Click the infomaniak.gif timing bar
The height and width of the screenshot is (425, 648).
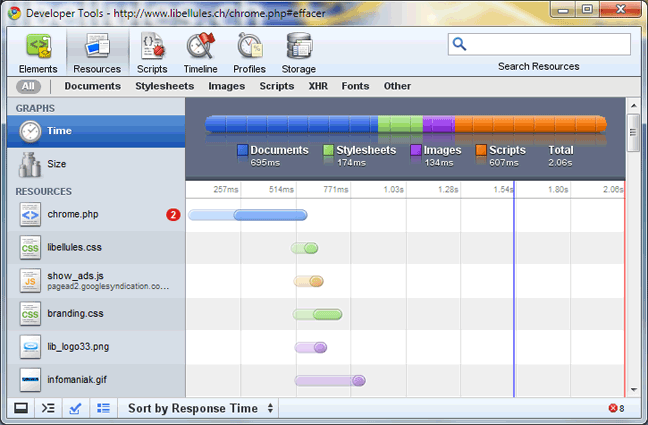(x=330, y=380)
